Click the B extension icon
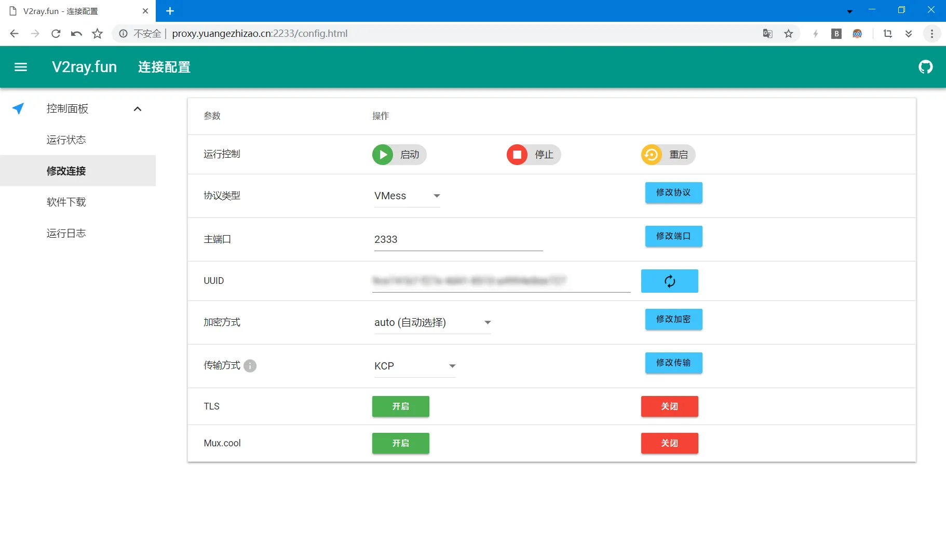 coord(836,34)
